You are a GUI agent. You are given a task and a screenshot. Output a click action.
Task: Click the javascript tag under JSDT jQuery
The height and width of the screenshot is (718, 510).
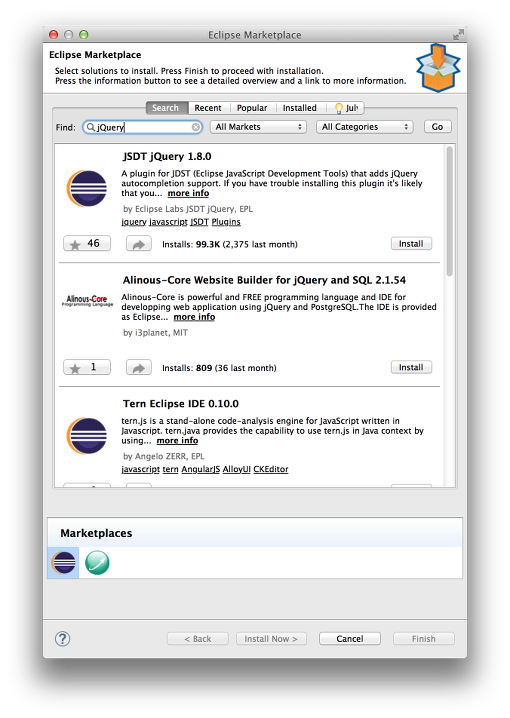click(x=168, y=222)
